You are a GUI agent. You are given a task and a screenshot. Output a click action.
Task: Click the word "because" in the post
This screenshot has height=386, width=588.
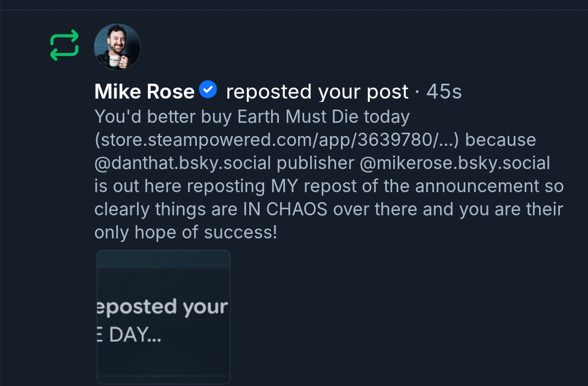click(x=501, y=140)
